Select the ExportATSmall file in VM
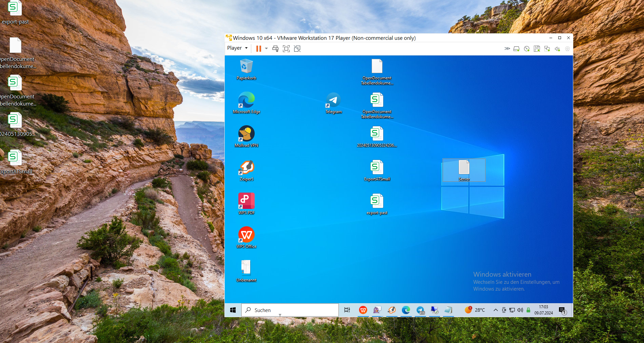Image resolution: width=644 pixels, height=343 pixels. coord(377,170)
